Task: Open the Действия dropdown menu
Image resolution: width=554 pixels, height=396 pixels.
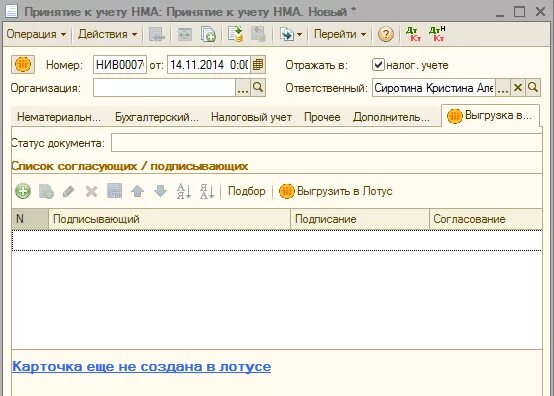Action: (x=107, y=34)
